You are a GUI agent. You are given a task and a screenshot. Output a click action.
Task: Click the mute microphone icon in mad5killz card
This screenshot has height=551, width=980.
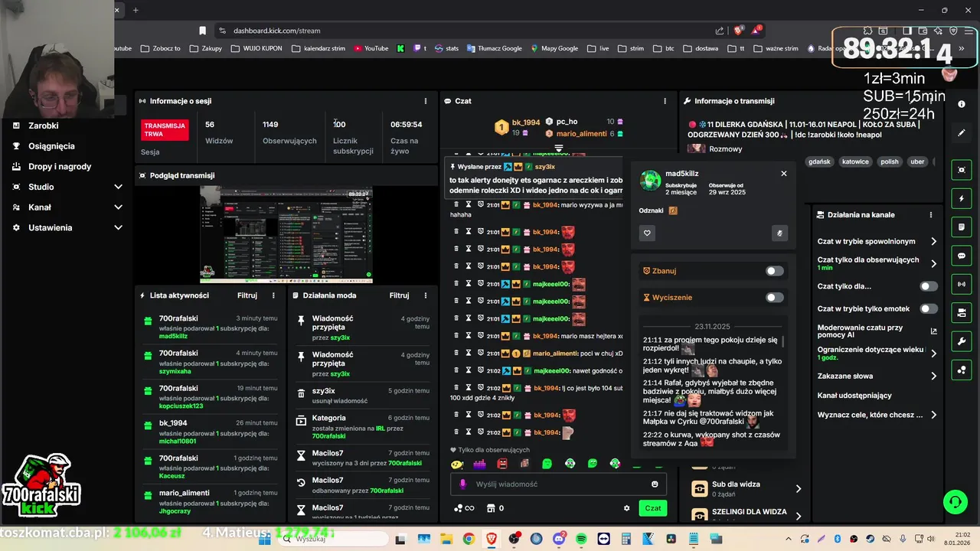pos(779,233)
